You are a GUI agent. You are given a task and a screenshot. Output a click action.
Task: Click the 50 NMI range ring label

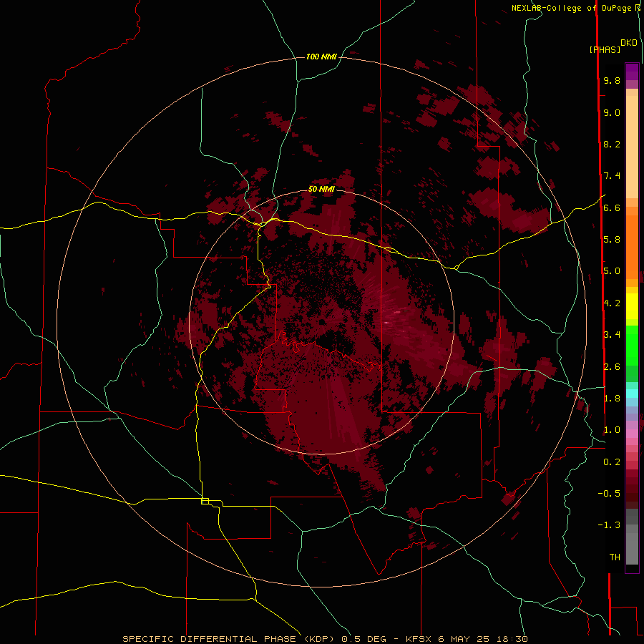tap(321, 189)
